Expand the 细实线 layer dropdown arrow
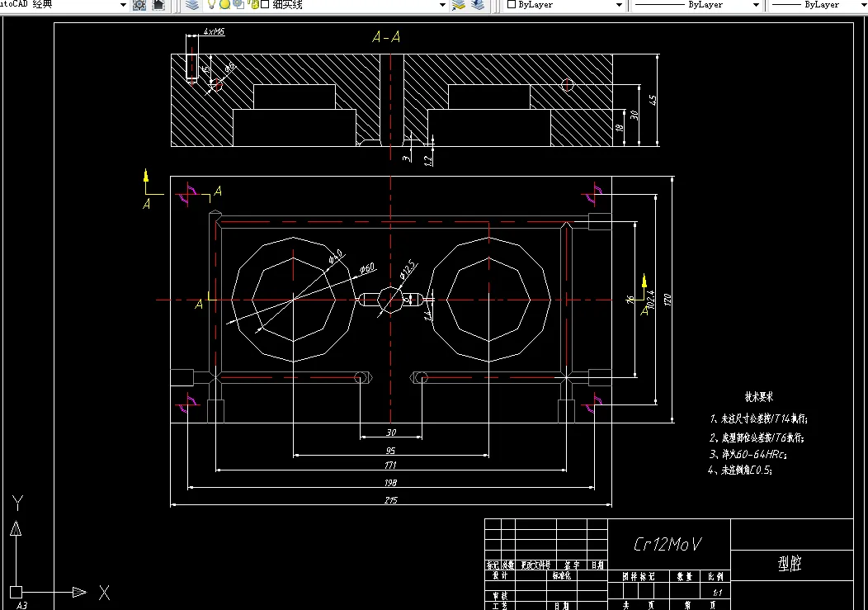868x610 pixels. click(442, 5)
